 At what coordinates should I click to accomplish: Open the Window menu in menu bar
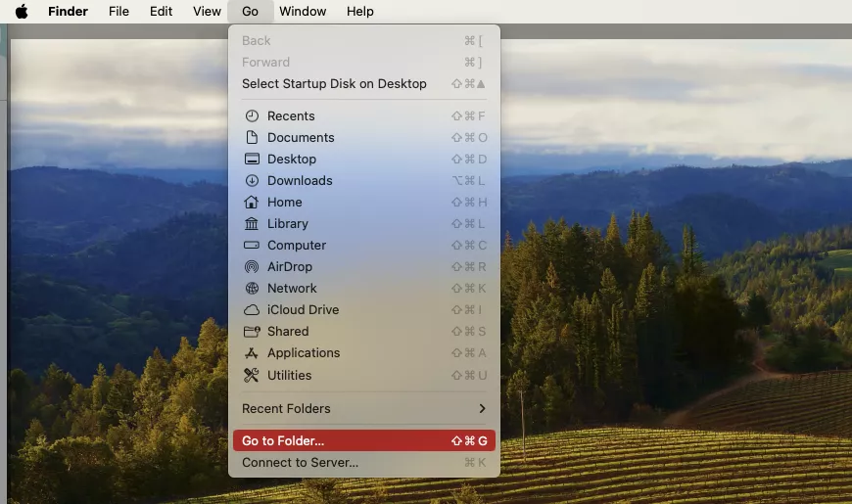303,12
